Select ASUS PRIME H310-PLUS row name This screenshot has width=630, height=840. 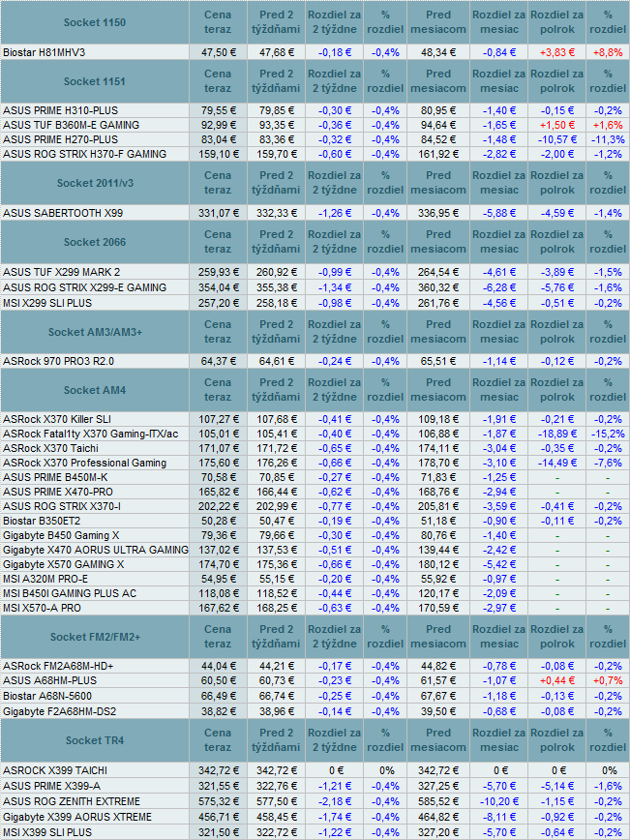pos(61,110)
